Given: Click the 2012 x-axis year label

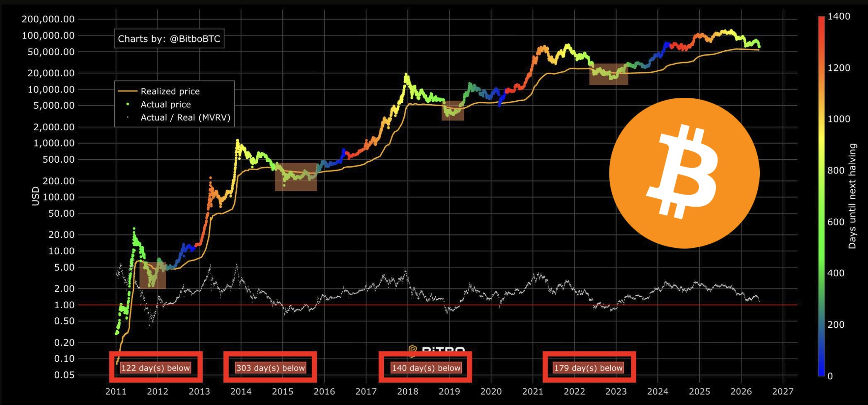Looking at the screenshot, I should (158, 392).
